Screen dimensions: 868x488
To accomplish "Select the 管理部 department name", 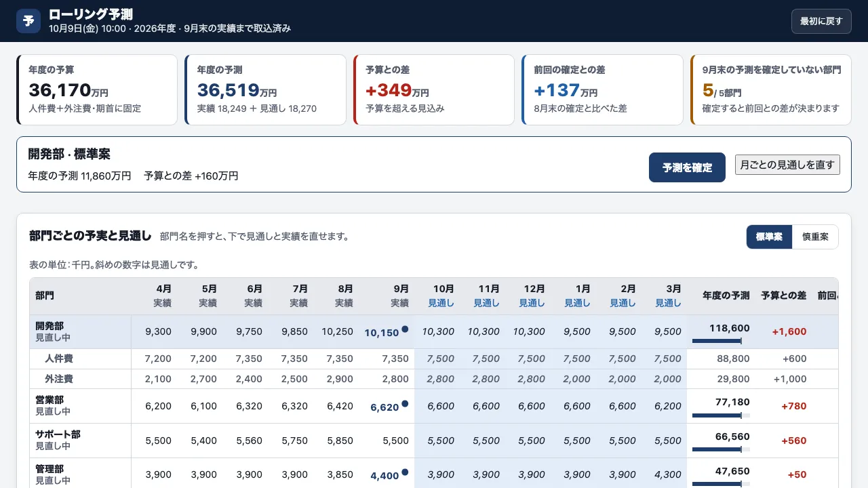I will (x=50, y=469).
